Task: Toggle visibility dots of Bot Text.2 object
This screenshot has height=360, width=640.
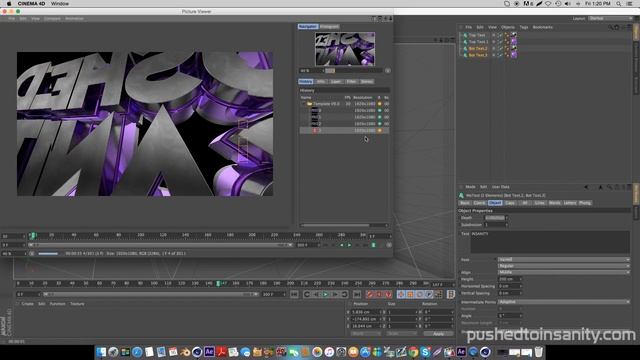Action: 493,48
